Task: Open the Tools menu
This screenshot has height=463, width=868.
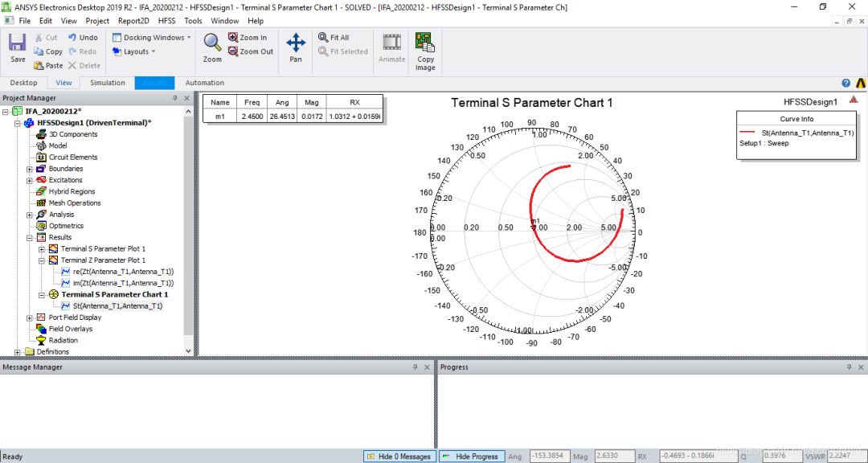Action: click(x=193, y=20)
